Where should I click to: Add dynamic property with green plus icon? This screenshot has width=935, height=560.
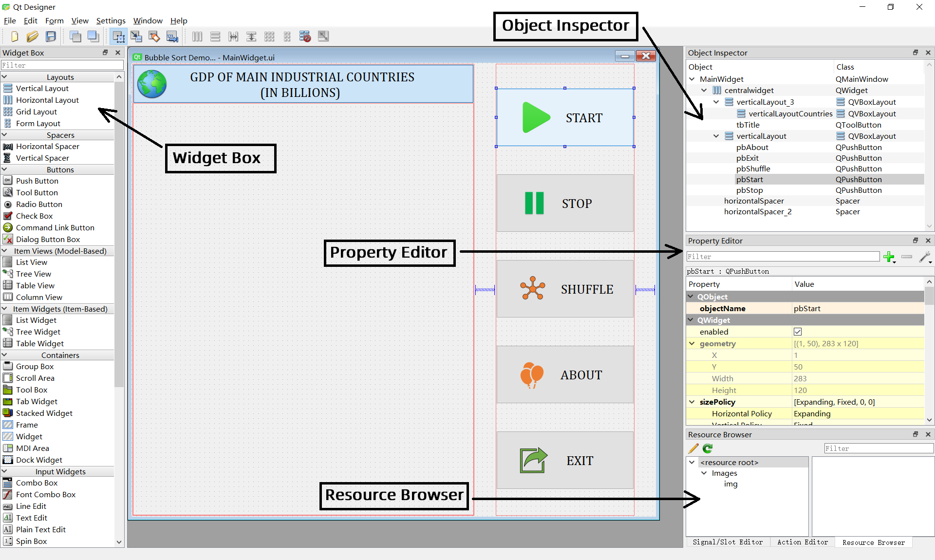pos(890,257)
